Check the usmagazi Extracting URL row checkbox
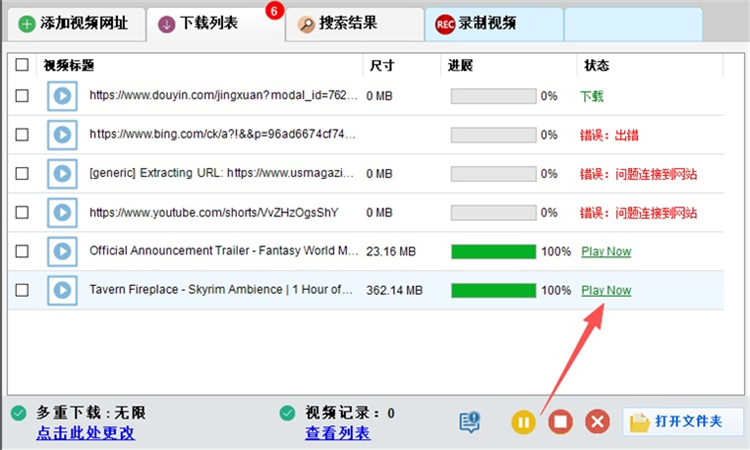Image resolution: width=750 pixels, height=450 pixels. pyautogui.click(x=22, y=173)
